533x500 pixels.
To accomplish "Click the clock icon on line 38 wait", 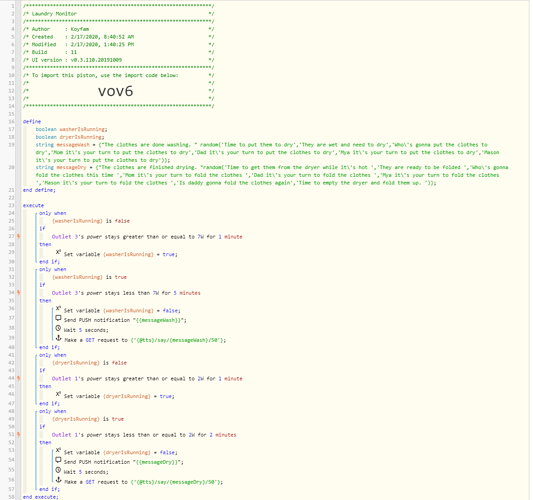I will tap(58, 328).
